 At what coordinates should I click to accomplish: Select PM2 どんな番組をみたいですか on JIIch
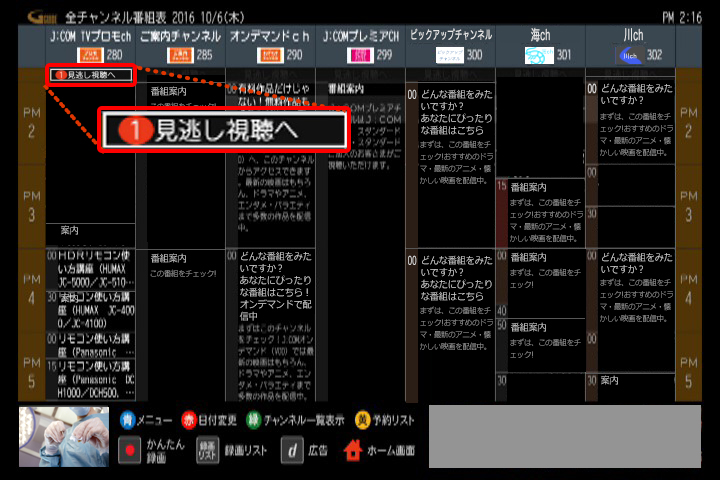click(630, 122)
